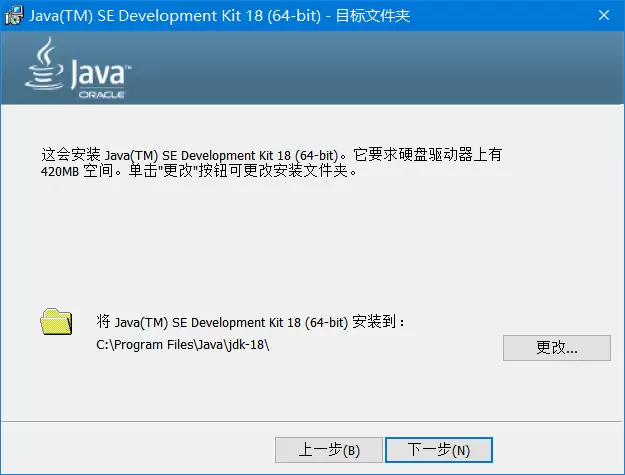The width and height of the screenshot is (625, 475).
Task: Click the window title ending with 目标文件夹
Action: click(220, 16)
